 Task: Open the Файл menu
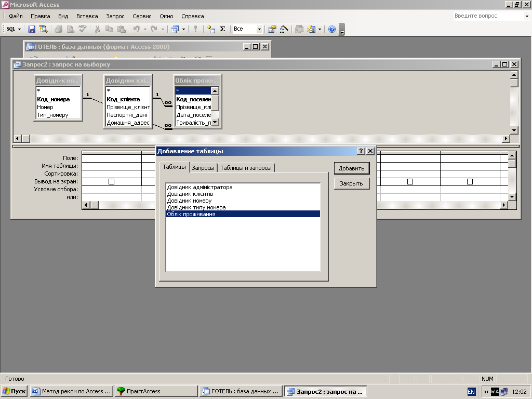(x=16, y=16)
